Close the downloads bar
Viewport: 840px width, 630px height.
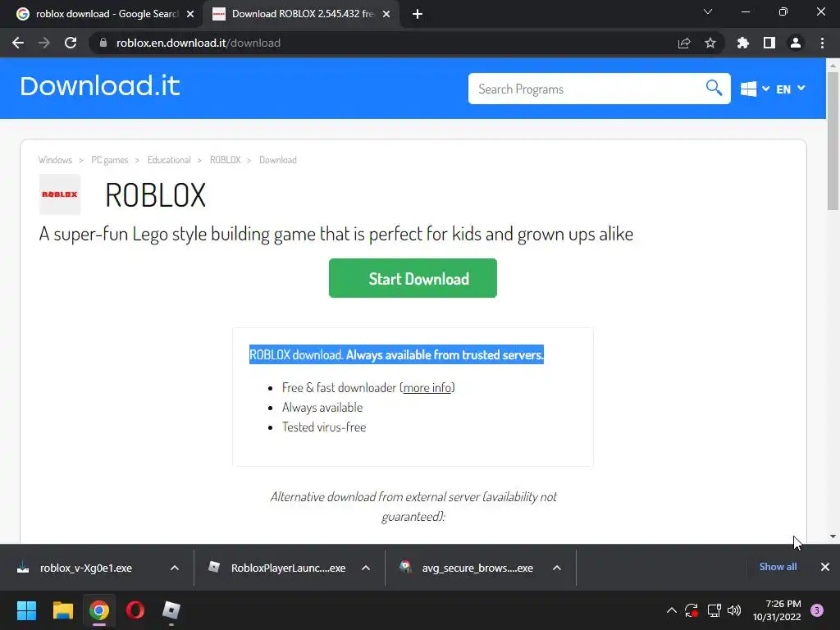[825, 567]
